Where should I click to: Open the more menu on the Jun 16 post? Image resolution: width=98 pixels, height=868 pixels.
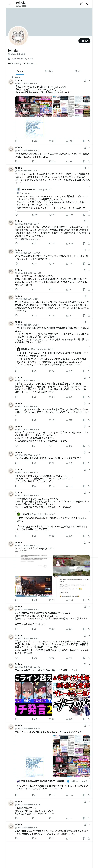[x=89, y=426]
